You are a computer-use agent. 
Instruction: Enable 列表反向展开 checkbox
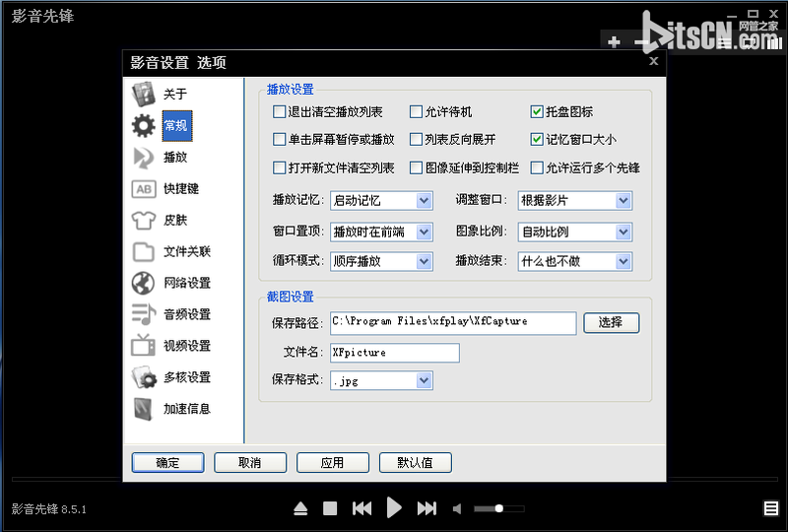point(416,139)
